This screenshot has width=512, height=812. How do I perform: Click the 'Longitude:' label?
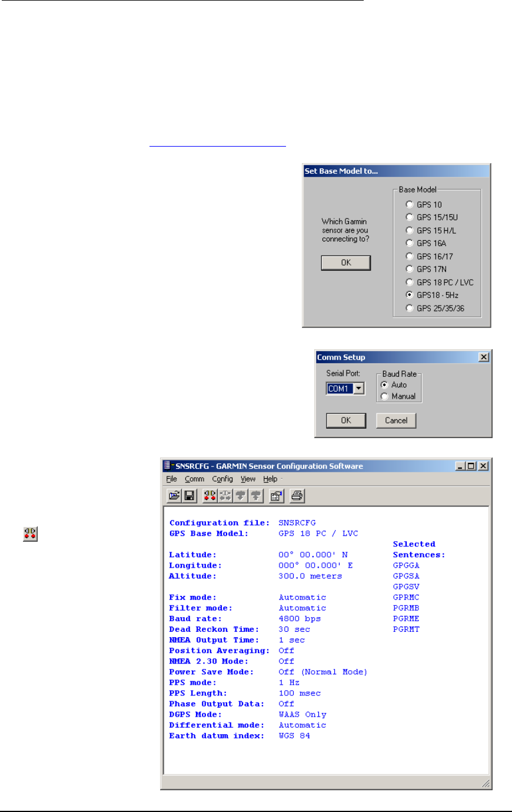click(x=195, y=565)
